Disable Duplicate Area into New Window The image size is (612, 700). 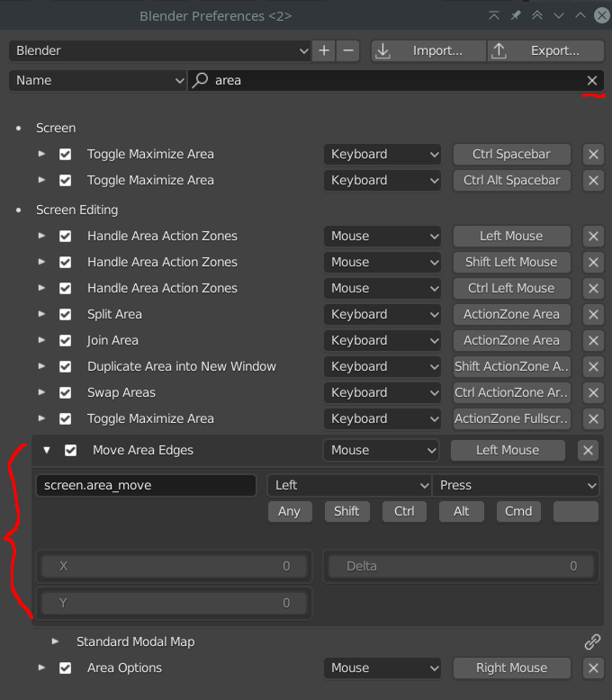(65, 366)
